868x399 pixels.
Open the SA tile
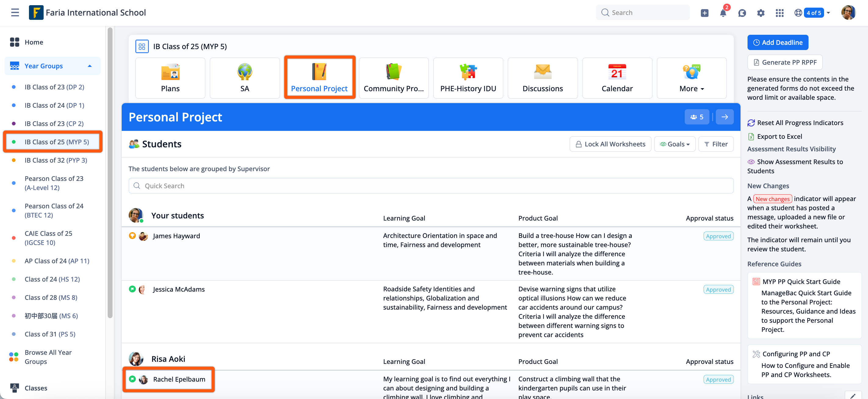pos(245,78)
